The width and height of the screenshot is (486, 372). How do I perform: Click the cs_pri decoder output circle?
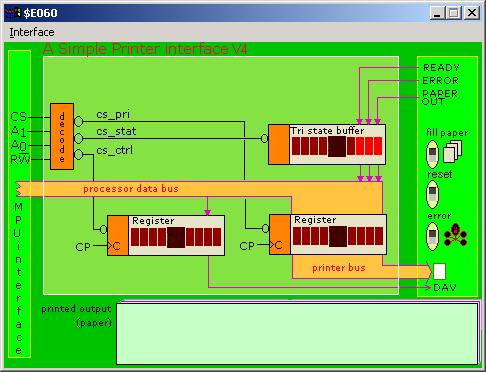(78, 121)
